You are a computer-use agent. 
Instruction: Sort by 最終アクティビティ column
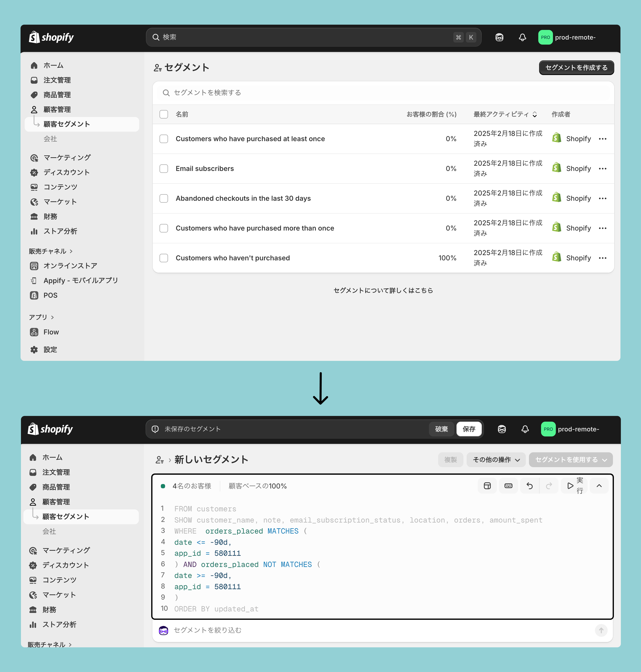pyautogui.click(x=505, y=114)
